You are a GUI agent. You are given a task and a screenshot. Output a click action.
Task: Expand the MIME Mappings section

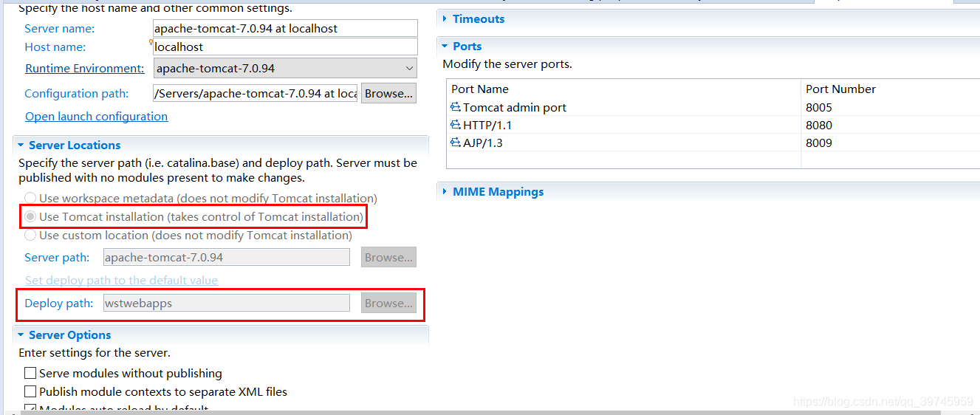point(445,192)
